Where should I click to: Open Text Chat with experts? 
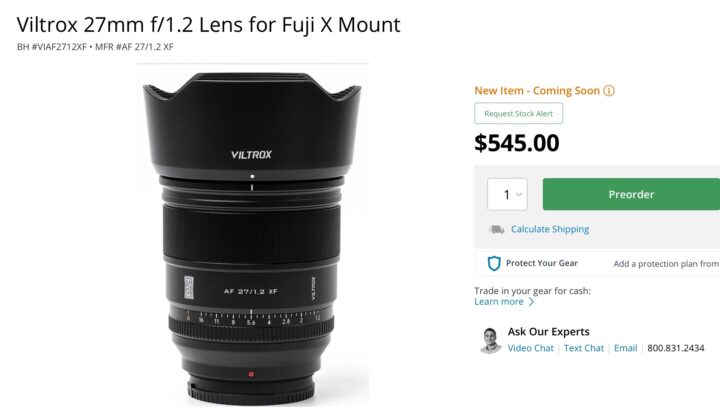[584, 348]
